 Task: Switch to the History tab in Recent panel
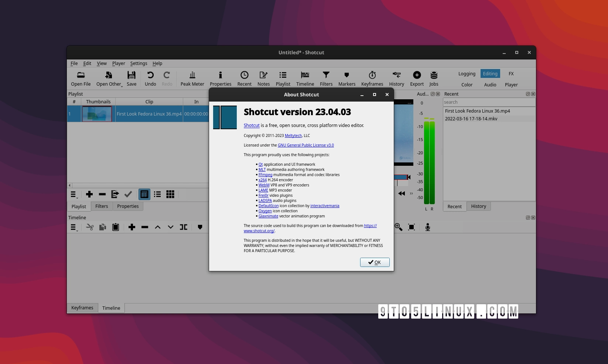point(478,206)
